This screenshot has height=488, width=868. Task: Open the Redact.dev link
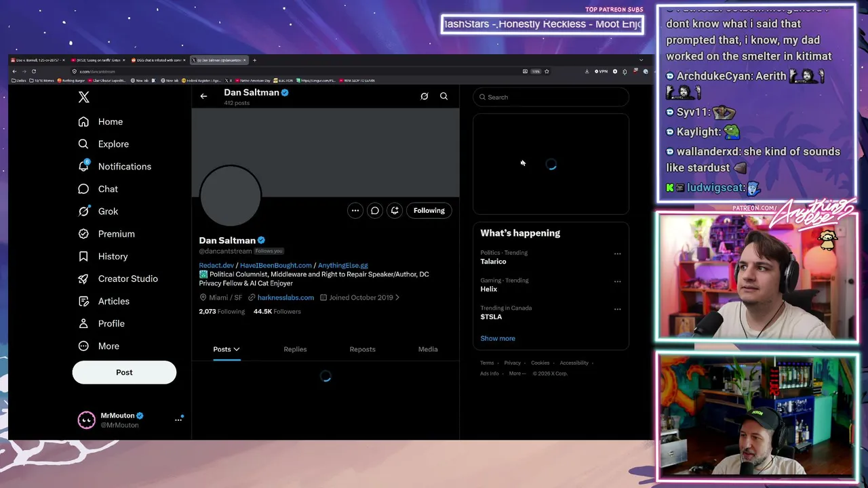[216, 266]
